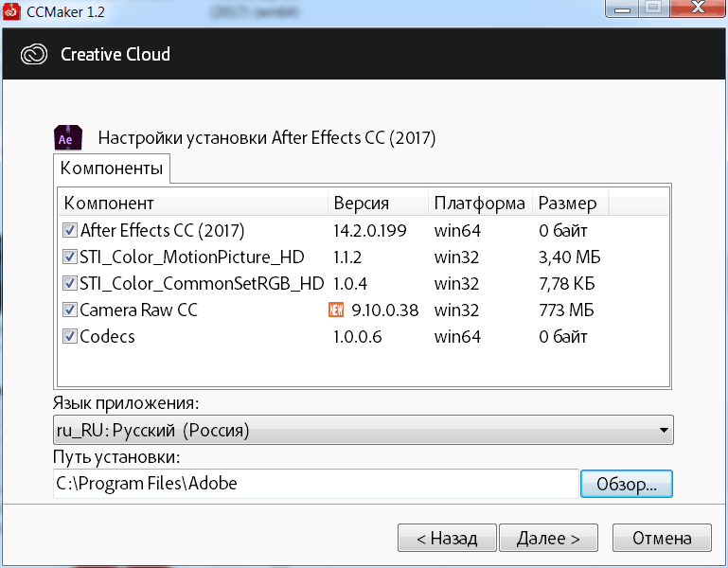Click version 9.10.0.38 cell
Image resolution: width=728 pixels, height=568 pixels.
pos(385,310)
